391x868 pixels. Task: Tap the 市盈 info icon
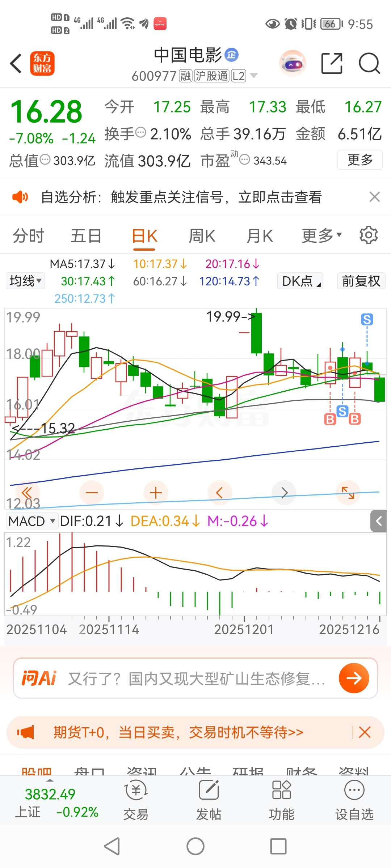pyautogui.click(x=245, y=159)
